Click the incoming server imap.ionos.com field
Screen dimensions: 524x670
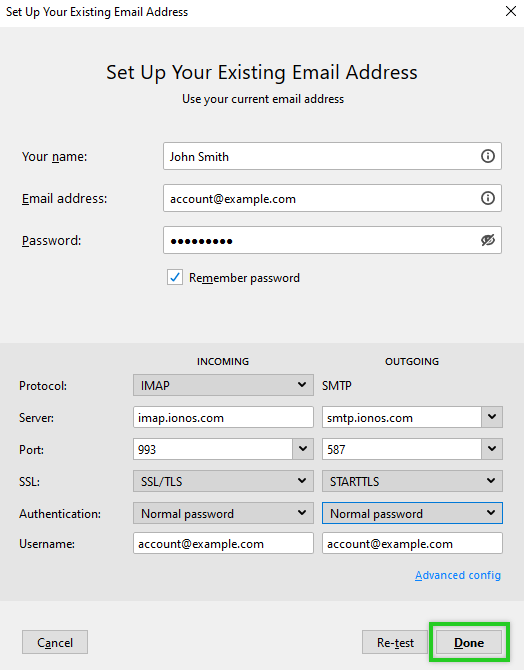pos(223,417)
